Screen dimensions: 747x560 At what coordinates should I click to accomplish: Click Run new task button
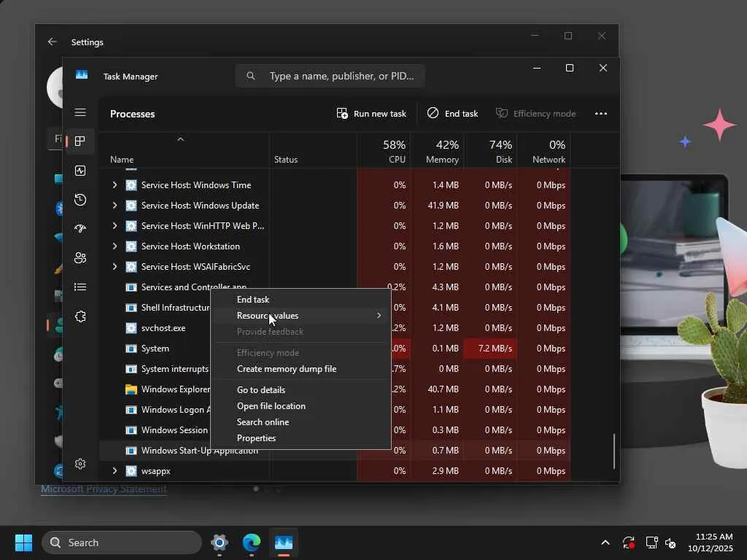coord(371,113)
